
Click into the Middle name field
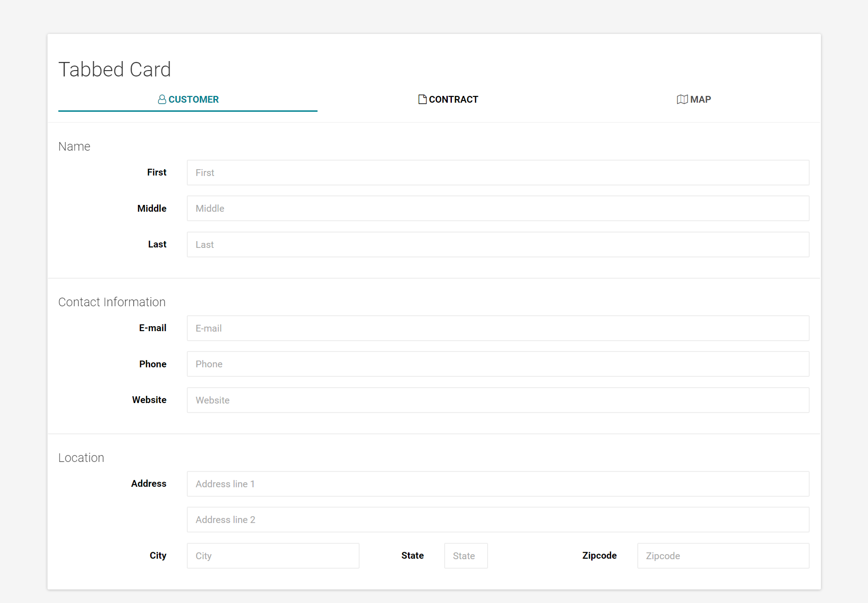[498, 209]
